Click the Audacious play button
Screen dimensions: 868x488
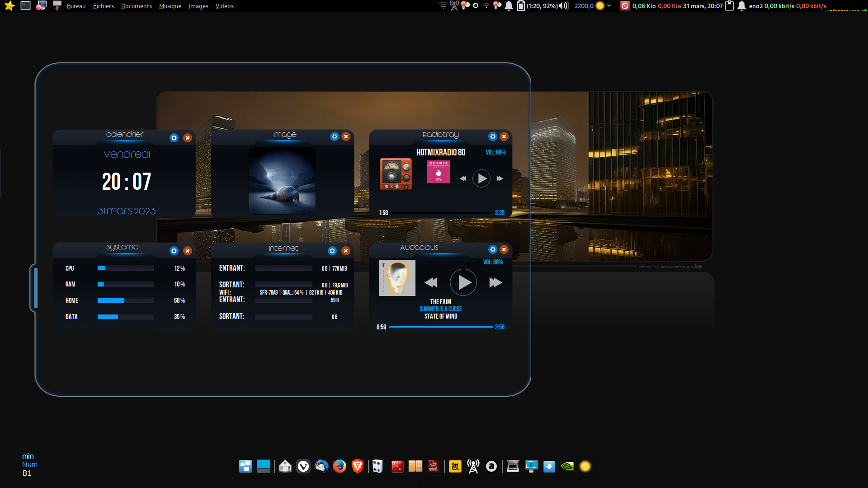coord(463,282)
